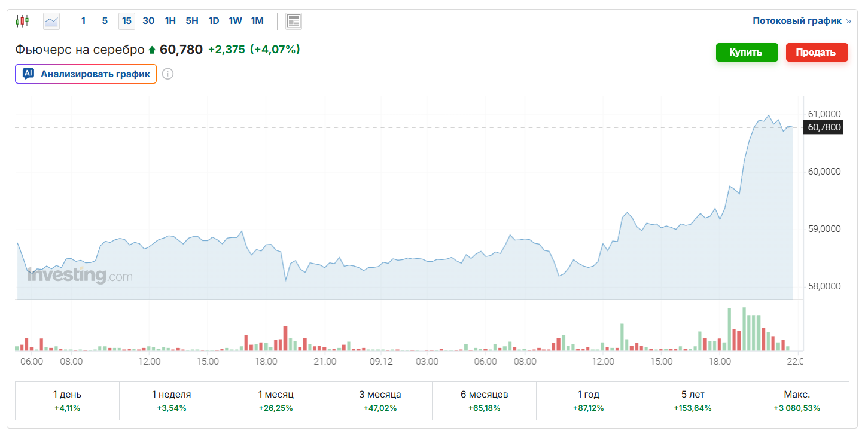Screen dimensions: 868x437
Task: Show the 5 лет period range
Action: click(x=692, y=401)
